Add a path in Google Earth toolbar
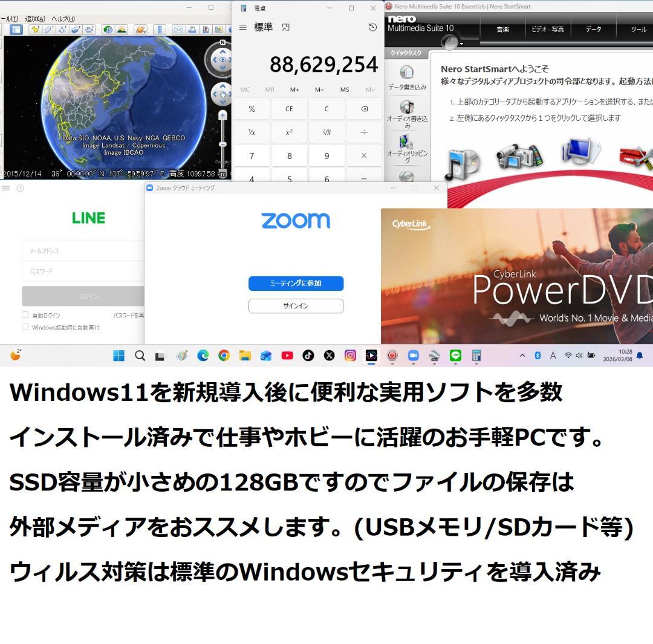653x644 pixels. pos(62,30)
